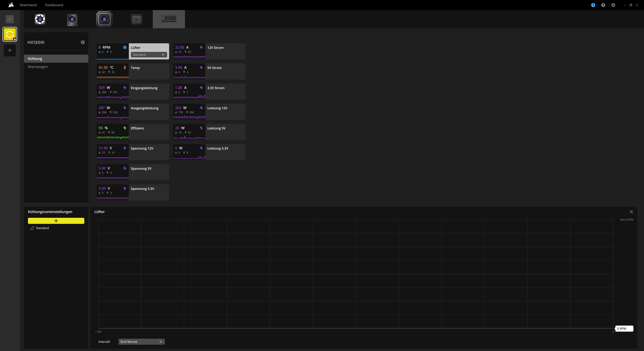
Task: Select the fan device icon
Action: click(40, 19)
